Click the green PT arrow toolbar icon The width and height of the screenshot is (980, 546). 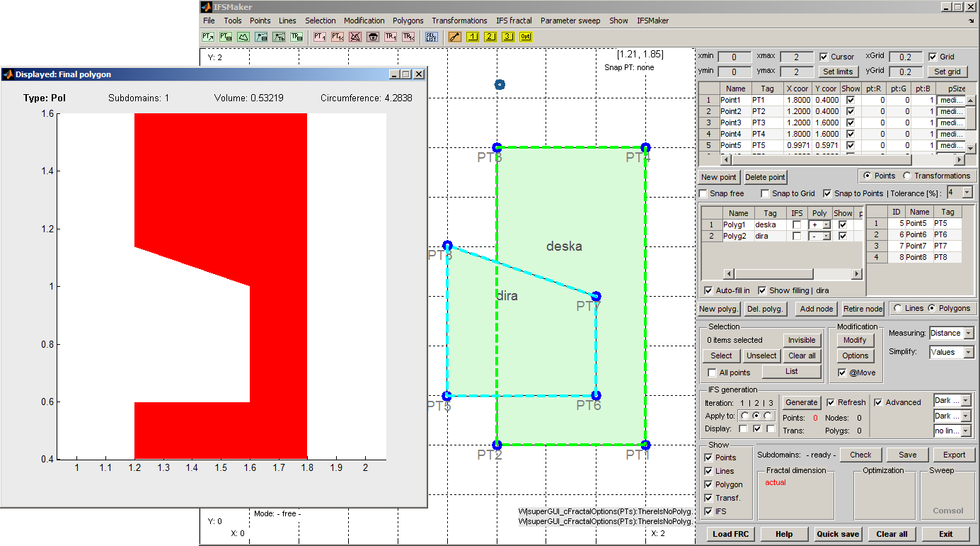tap(208, 36)
